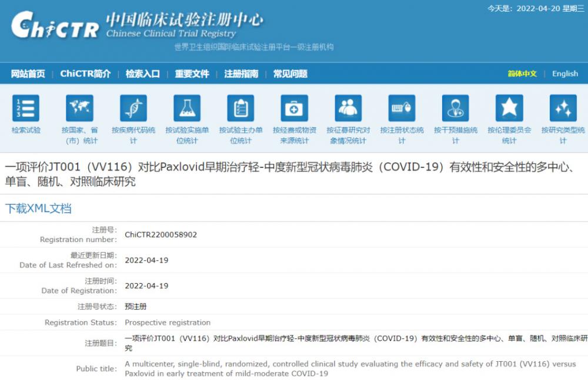Click the keyboard registration status icon
The image size is (588, 380).
pos(402,108)
